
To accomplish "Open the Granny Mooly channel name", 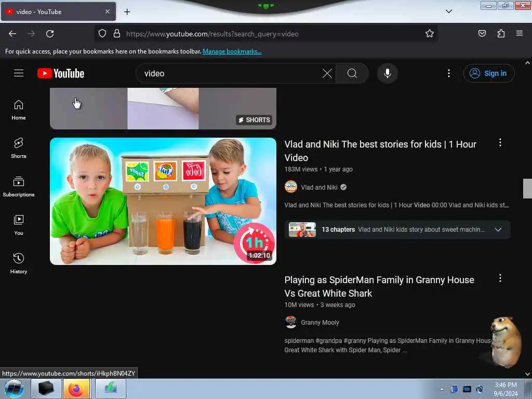I will (320, 322).
